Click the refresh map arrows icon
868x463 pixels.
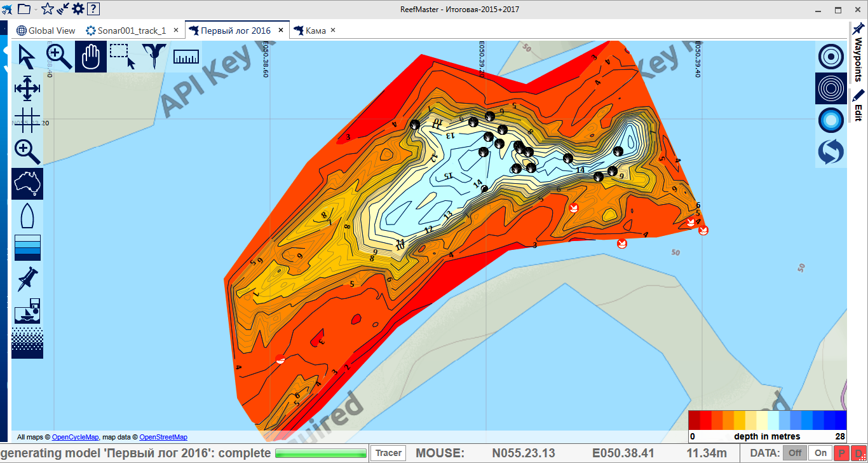point(831,152)
